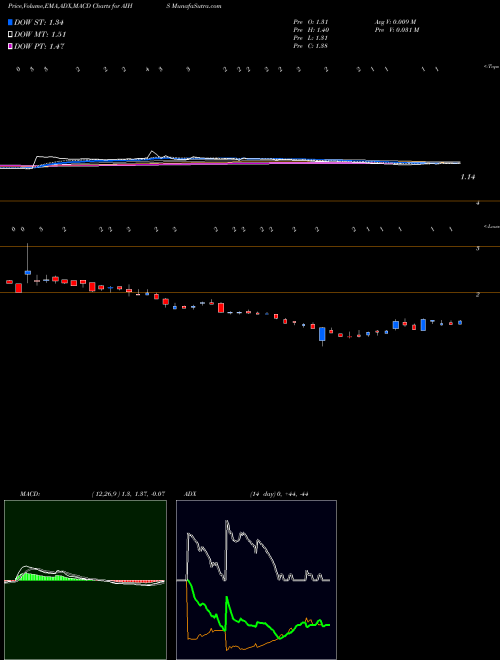This screenshot has width=500, height=660.
Task: Click the Pre O: 1.31 value
Action: (x=311, y=21)
